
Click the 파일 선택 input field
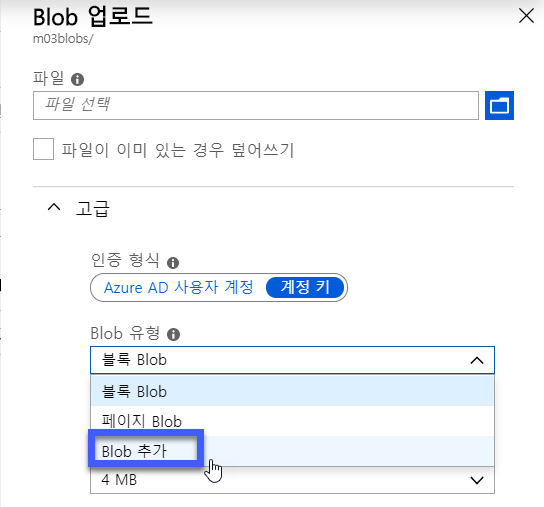point(256,105)
